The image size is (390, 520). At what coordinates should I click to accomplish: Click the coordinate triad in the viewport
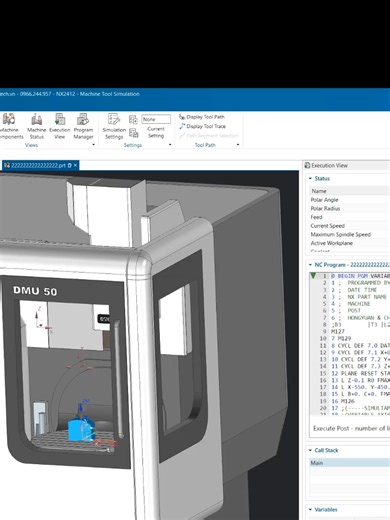[42, 319]
